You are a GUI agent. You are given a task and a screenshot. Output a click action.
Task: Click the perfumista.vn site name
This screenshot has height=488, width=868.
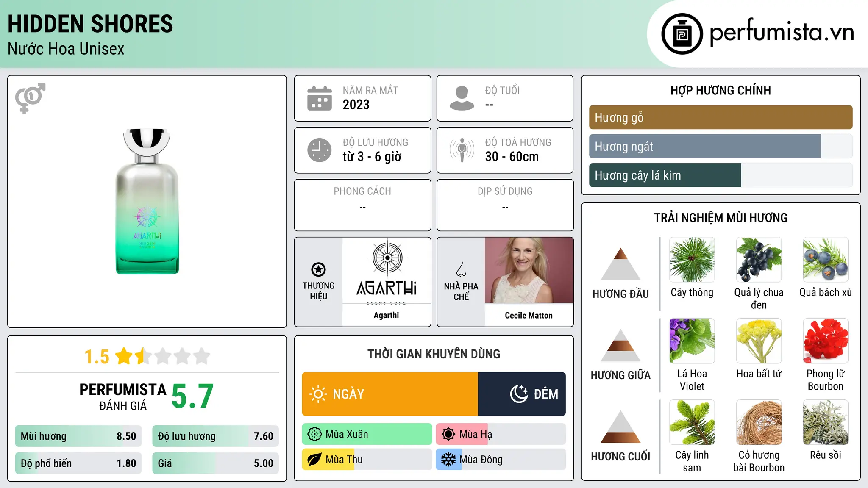point(782,32)
